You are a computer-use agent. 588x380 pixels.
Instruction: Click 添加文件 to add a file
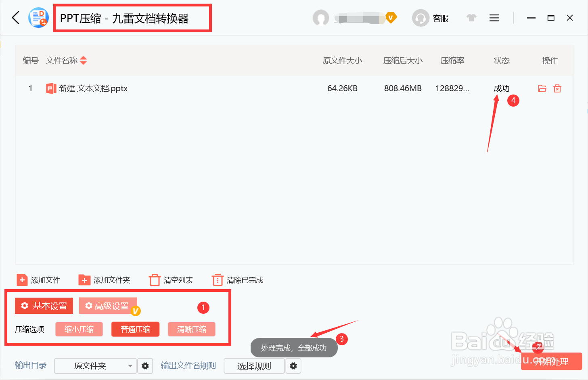click(x=38, y=280)
